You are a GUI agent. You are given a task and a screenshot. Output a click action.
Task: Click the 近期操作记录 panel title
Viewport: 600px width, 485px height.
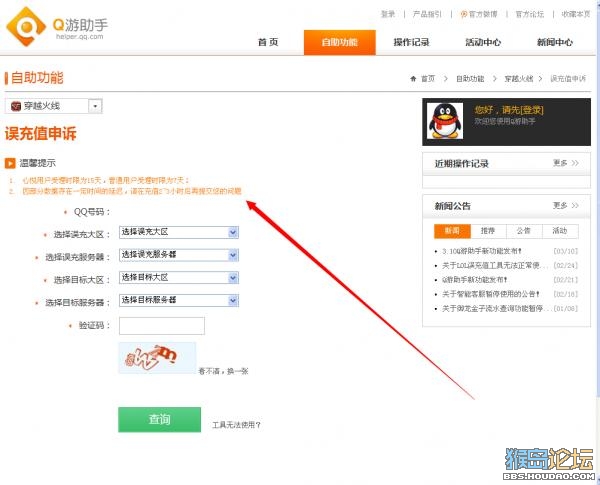click(x=461, y=164)
